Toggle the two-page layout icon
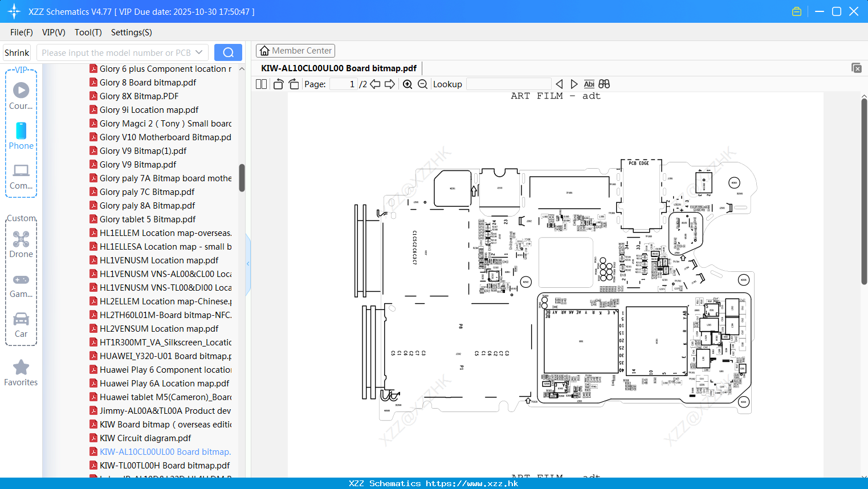 pos(261,84)
